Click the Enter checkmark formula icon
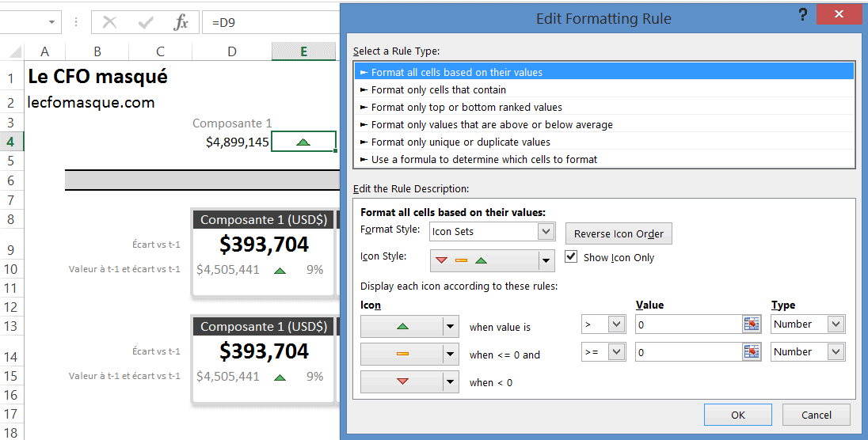 point(145,22)
